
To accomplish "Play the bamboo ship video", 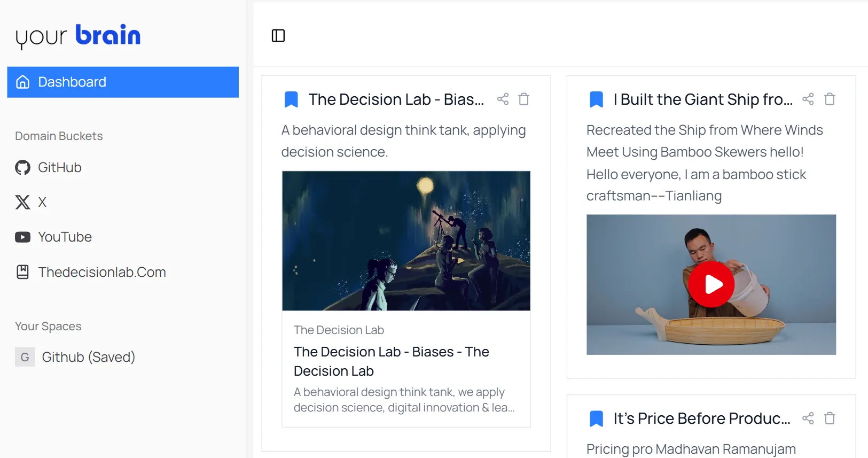I will [711, 284].
